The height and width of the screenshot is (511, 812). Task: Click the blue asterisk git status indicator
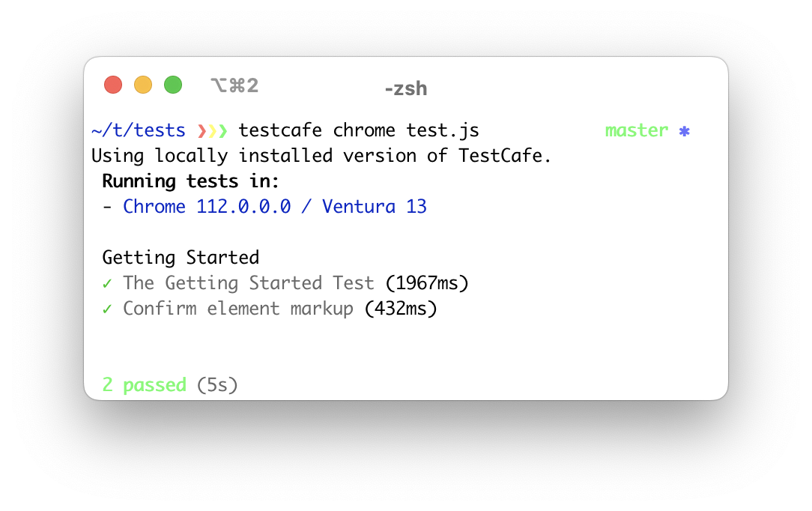coord(684,131)
